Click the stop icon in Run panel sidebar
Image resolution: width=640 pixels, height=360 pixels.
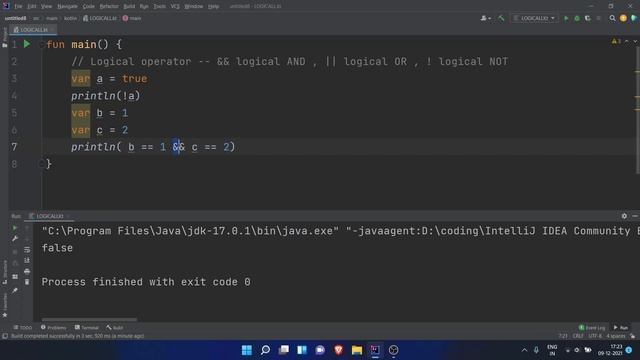pyautogui.click(x=15, y=252)
